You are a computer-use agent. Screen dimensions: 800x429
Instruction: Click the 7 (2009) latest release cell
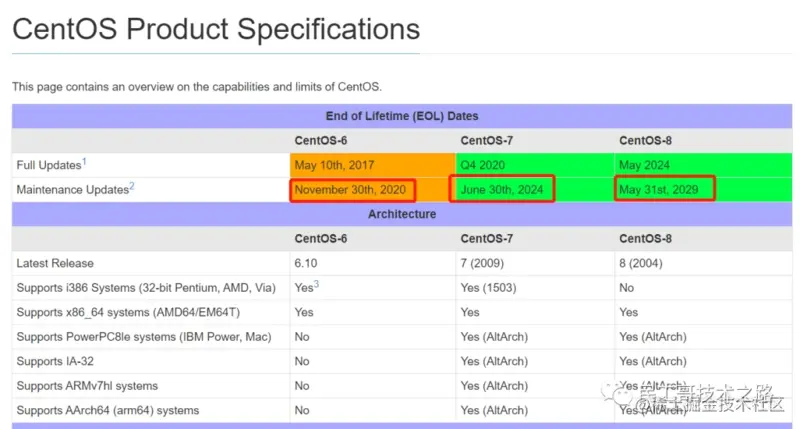pos(482,263)
